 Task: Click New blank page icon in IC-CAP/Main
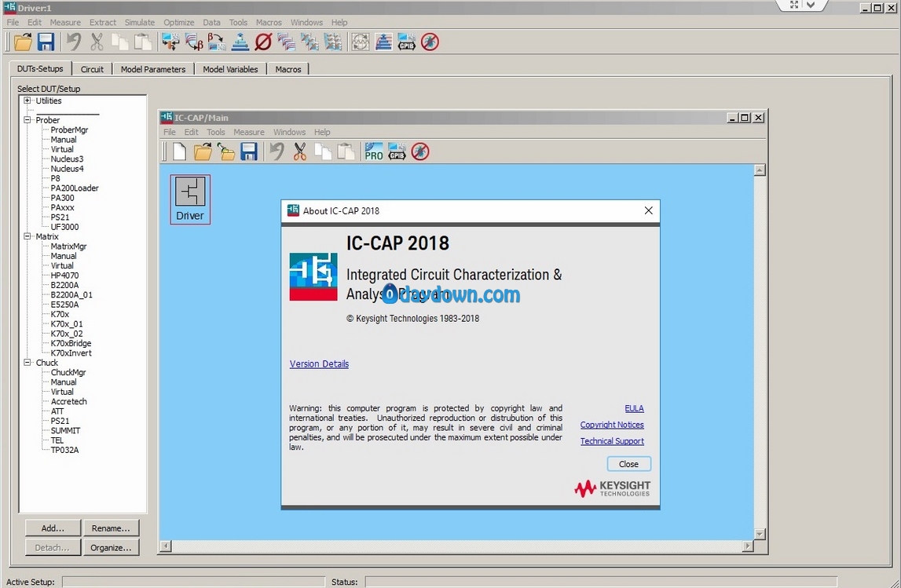[179, 152]
